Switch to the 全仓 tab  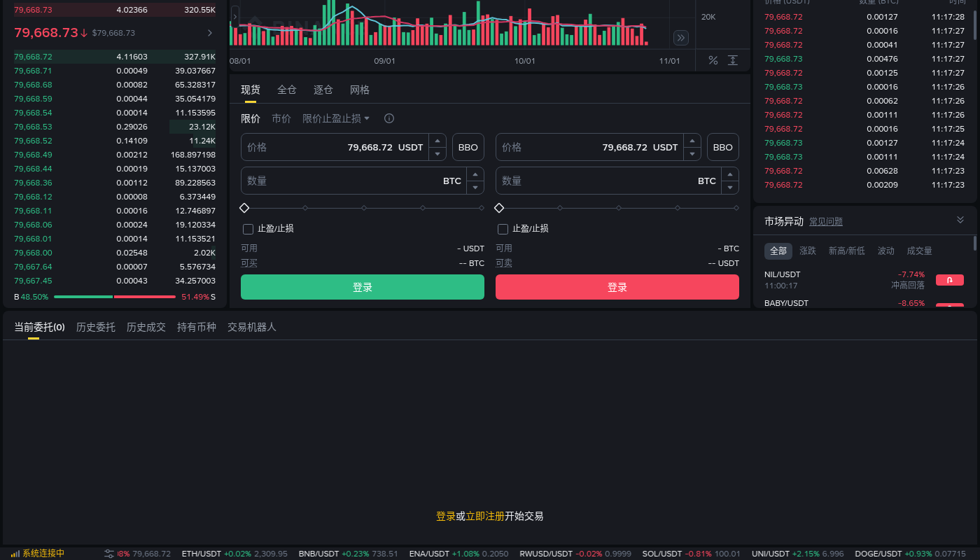pos(287,90)
